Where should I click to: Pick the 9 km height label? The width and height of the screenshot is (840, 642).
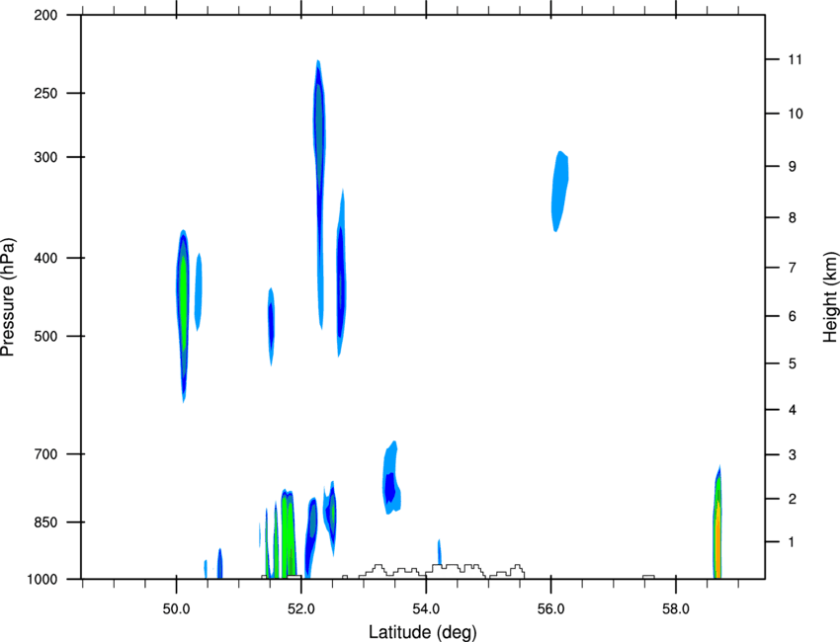click(x=793, y=167)
